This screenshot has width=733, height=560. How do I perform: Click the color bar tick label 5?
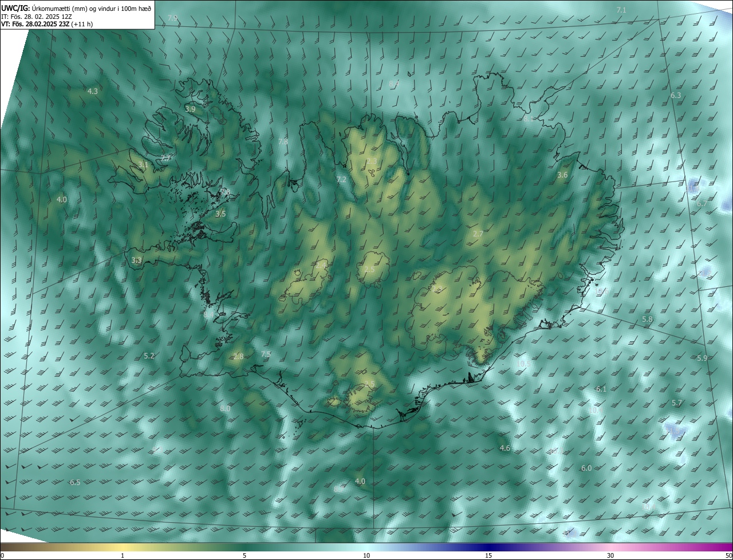tap(245, 555)
